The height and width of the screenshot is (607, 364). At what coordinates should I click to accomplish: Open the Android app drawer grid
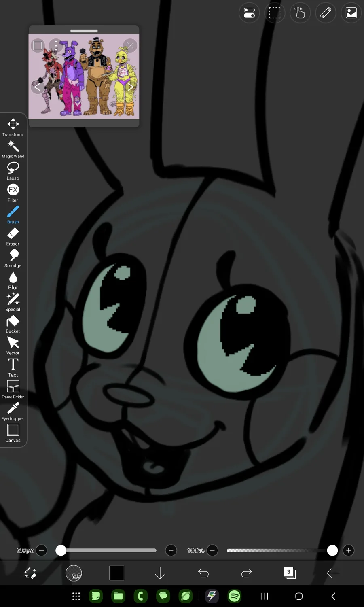[x=76, y=596]
